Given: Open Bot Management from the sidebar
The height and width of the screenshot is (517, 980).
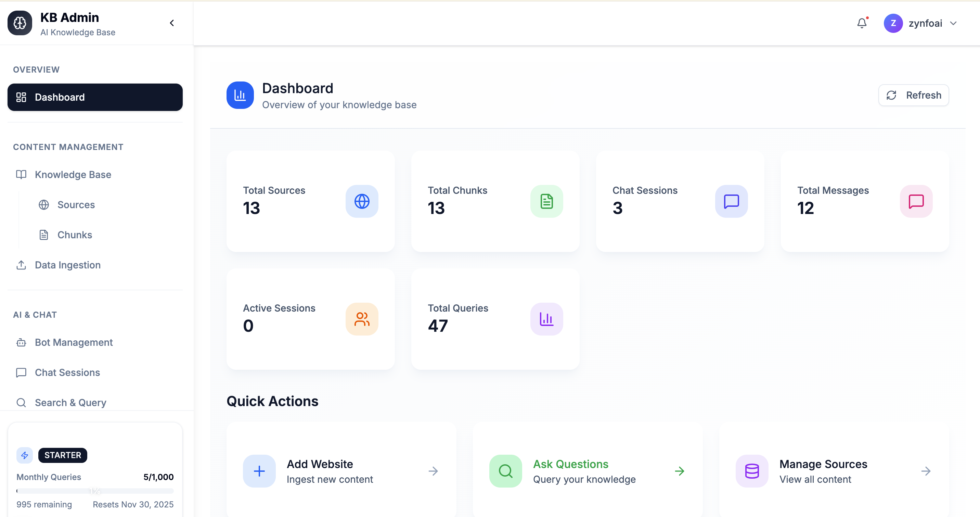Looking at the screenshot, I should 74,342.
